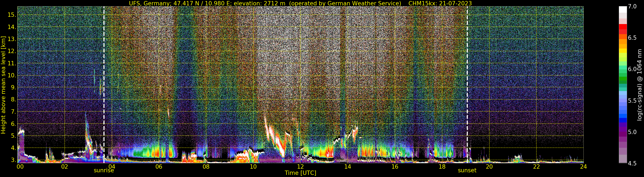The height and width of the screenshot is (177, 644).
Task: Click the "5.0" colorbar tick label
Action: point(632,132)
